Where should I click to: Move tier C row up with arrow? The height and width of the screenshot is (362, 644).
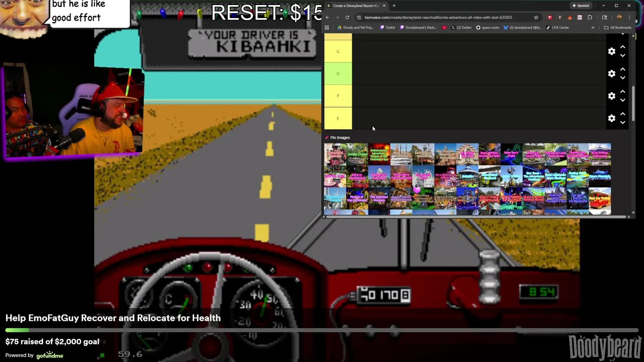[x=623, y=47]
